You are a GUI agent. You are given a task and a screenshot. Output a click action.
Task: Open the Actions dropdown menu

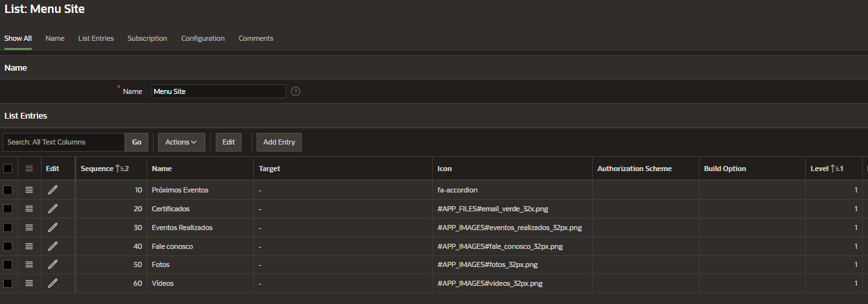(181, 142)
